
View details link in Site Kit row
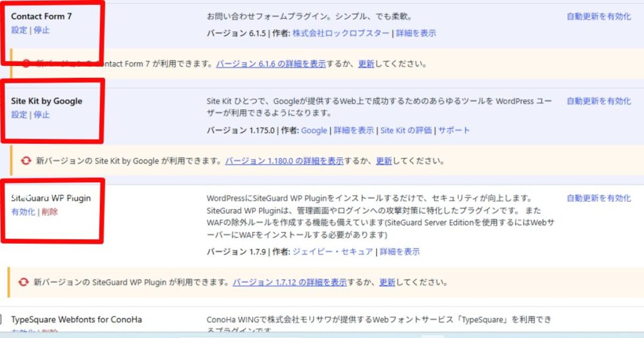[353, 131]
